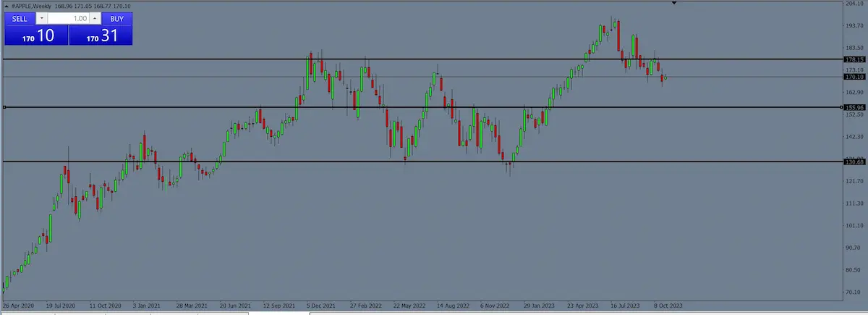Viewport: 868px width, 315px height.
Task: Increase lot volume with the up arrow
Action: (x=94, y=18)
